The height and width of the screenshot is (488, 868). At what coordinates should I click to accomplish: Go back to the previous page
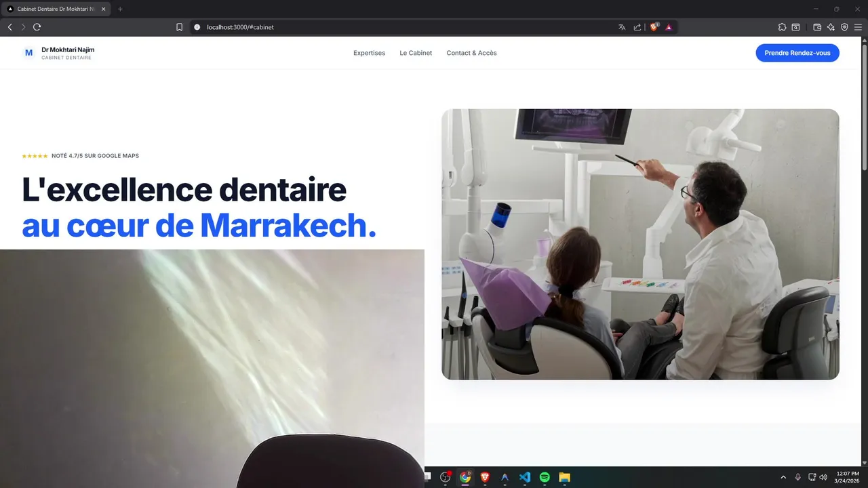tap(9, 27)
